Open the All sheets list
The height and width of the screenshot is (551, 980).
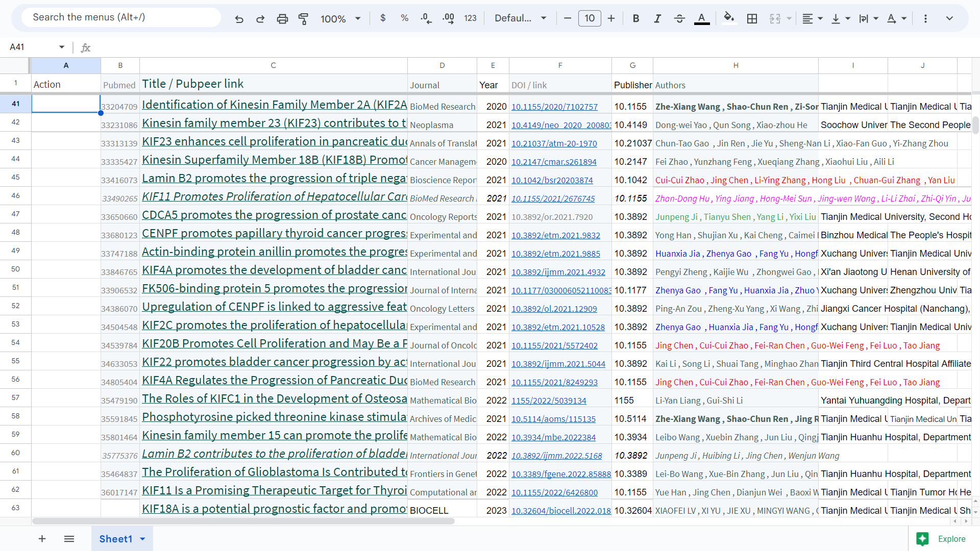pos(69,539)
